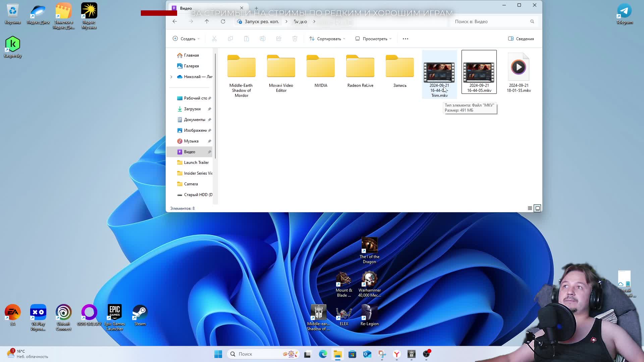Click the Корзина recycle bin desktop icon
The width and height of the screenshot is (644, 362).
(x=13, y=14)
